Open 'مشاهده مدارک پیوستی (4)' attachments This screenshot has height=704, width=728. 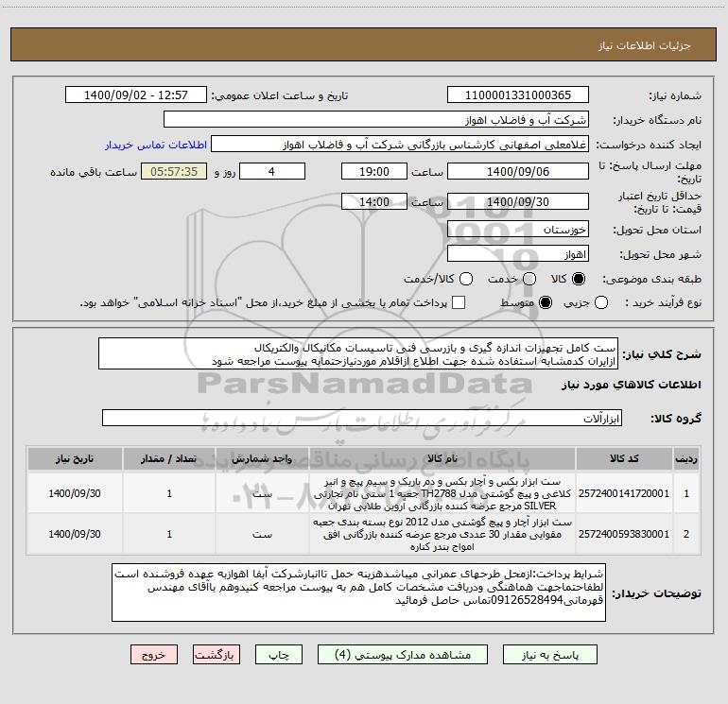point(402,654)
